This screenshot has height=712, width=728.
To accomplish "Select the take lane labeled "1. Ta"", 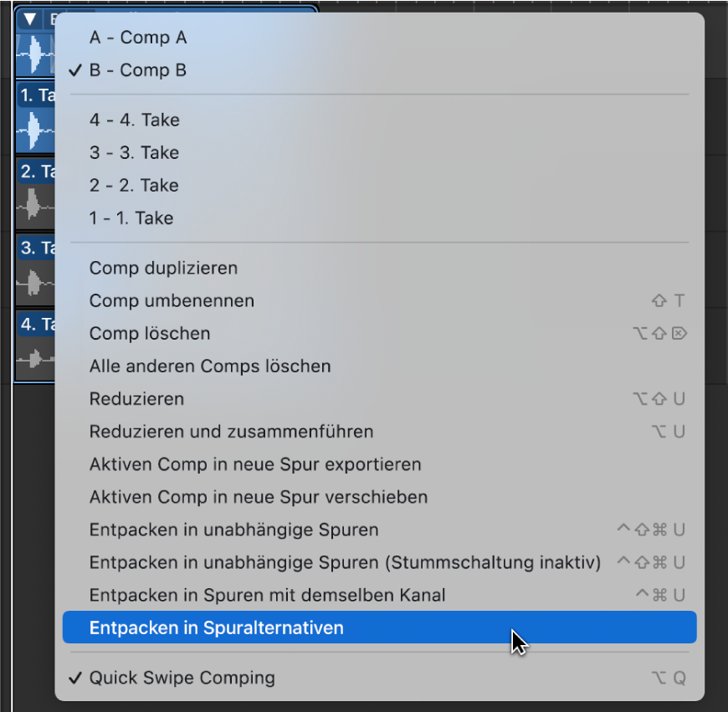I will coord(33,95).
